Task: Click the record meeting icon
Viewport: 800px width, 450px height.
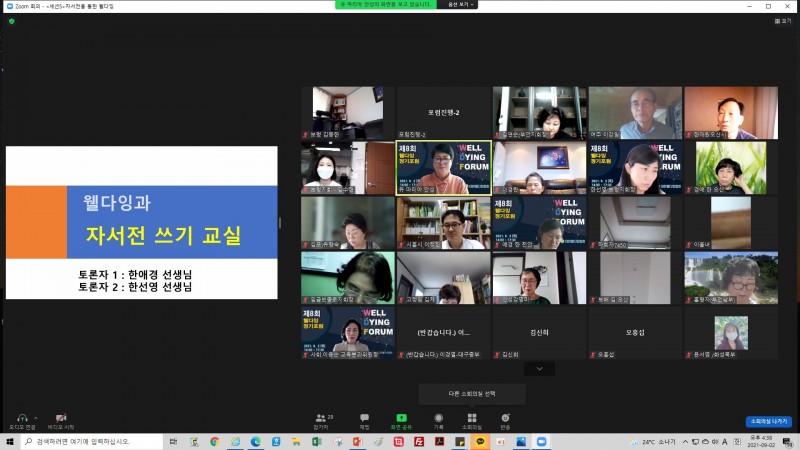Action: pos(438,417)
